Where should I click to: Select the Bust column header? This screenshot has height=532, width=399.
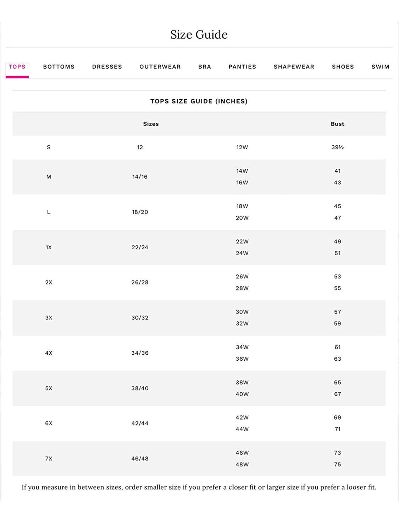(337, 124)
